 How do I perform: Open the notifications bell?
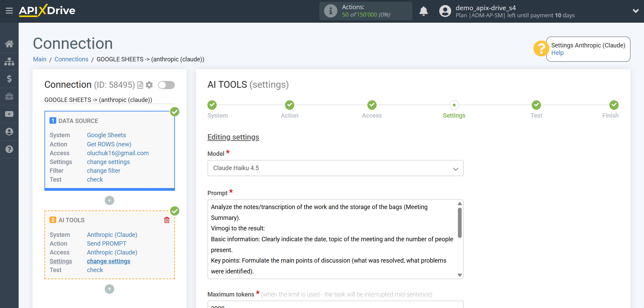point(423,11)
